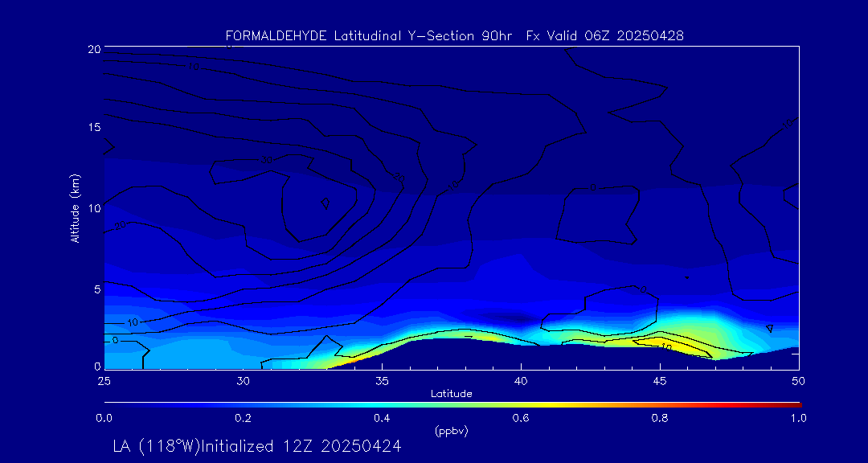Click latitude axis tick label '50'

799,381
